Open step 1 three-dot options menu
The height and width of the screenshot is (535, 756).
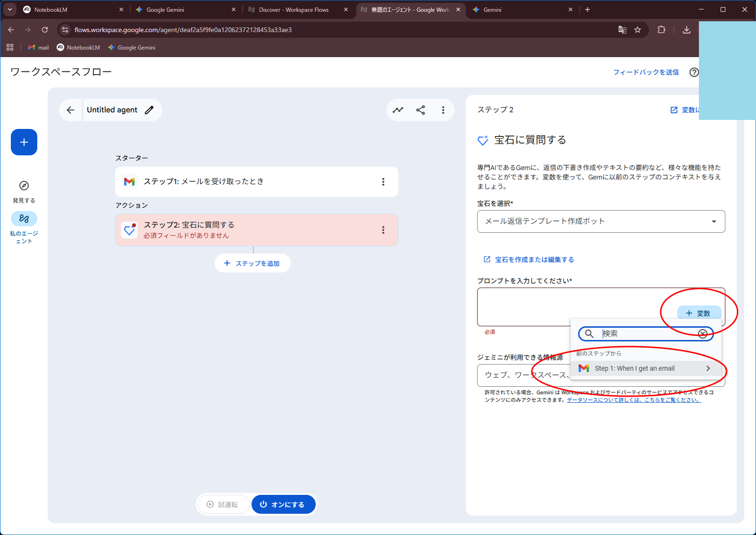[x=383, y=182]
